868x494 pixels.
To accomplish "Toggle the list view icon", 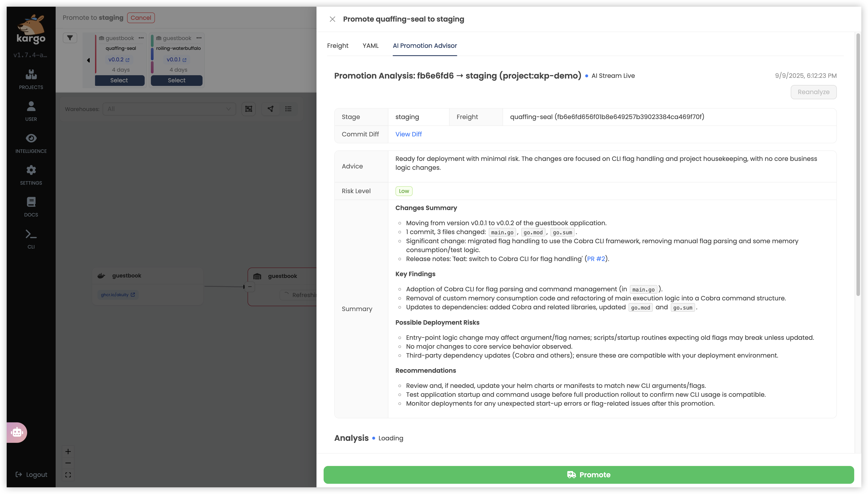I will coord(288,109).
